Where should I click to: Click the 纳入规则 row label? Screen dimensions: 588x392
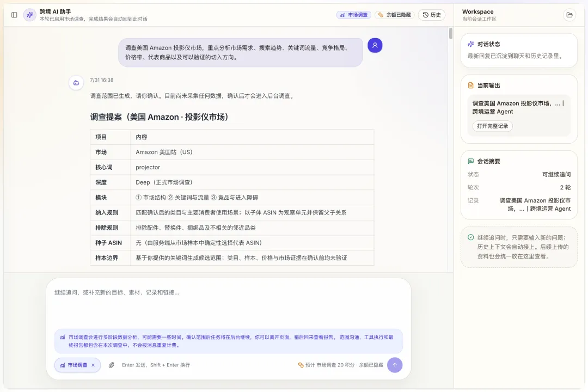point(107,213)
